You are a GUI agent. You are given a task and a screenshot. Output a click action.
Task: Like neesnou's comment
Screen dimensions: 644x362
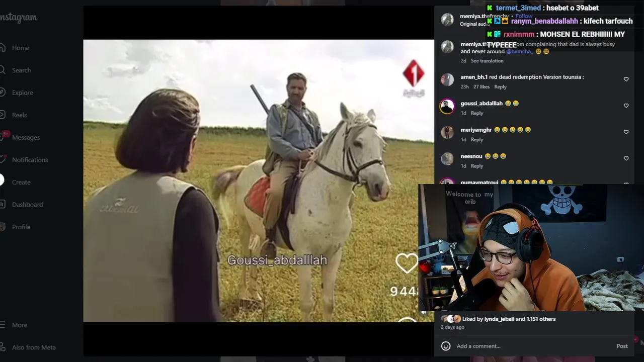tap(626, 158)
